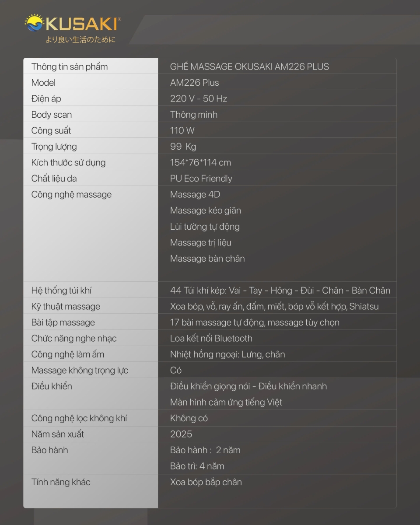Click the OKUSAKI brand name text
Viewport: 420px width, 525px height.
(81, 25)
